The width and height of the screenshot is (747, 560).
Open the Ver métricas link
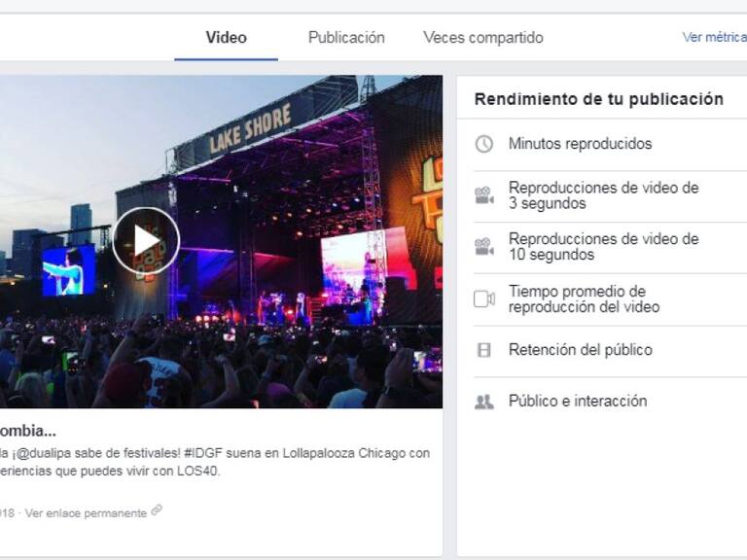pos(713,38)
